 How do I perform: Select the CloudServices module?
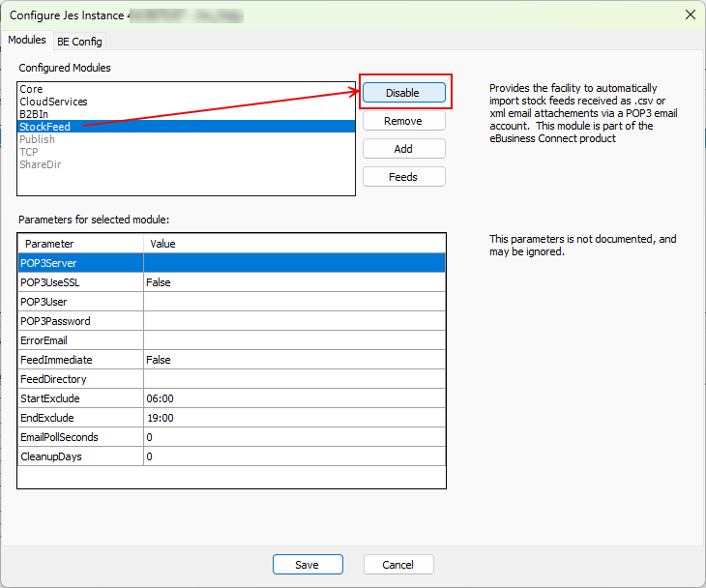186,102
